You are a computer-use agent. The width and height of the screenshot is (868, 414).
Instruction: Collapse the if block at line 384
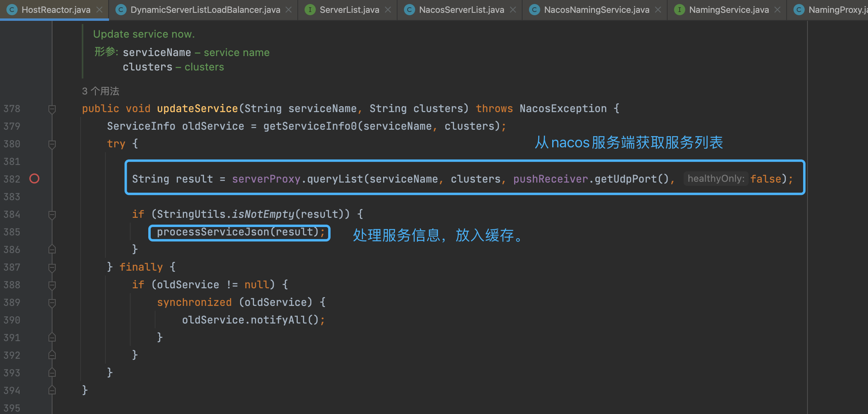click(x=52, y=215)
